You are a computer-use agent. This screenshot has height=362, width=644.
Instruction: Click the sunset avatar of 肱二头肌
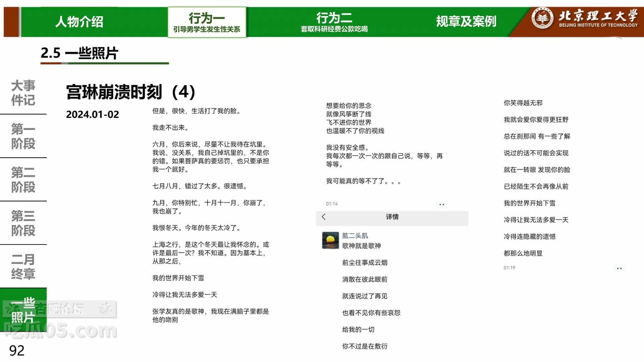(330, 240)
